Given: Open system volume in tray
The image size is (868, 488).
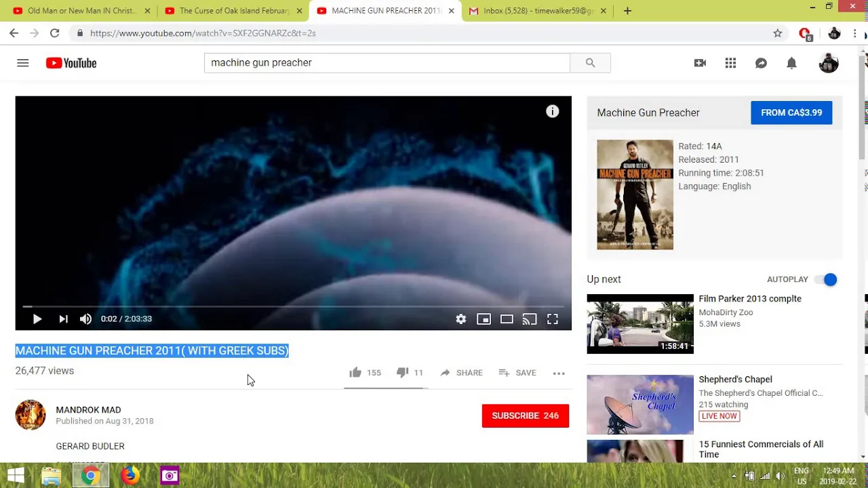Looking at the screenshot, I should click(x=780, y=476).
